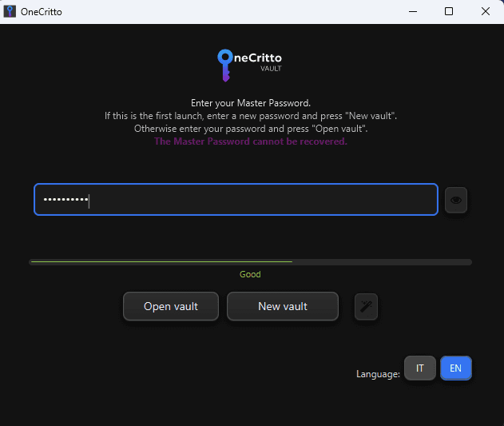This screenshot has width=504, height=426.
Task: Focus the Master Password input field
Action: (236, 200)
